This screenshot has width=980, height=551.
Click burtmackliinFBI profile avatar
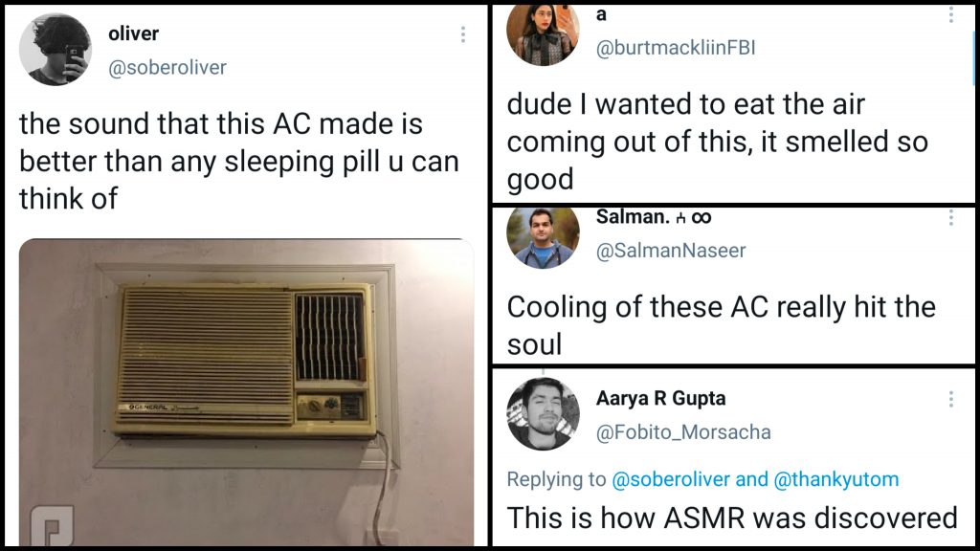(x=543, y=34)
